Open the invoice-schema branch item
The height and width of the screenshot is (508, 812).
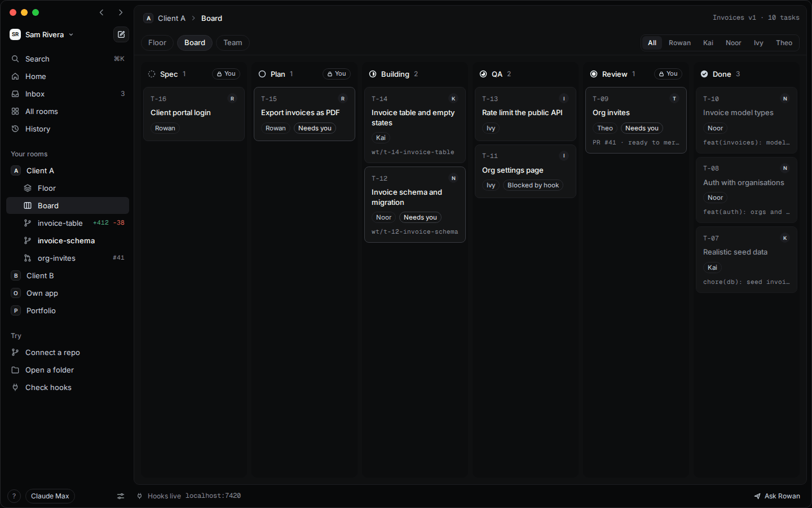68,240
